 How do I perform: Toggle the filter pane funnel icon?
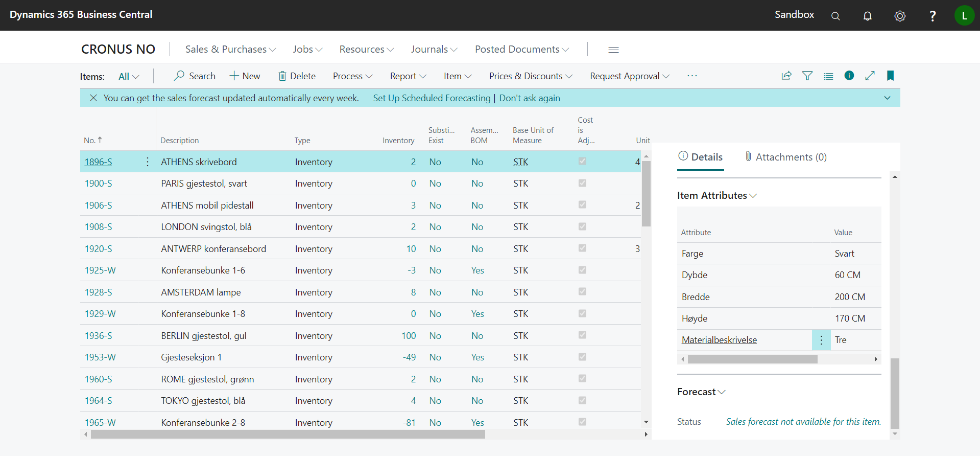[807, 76]
